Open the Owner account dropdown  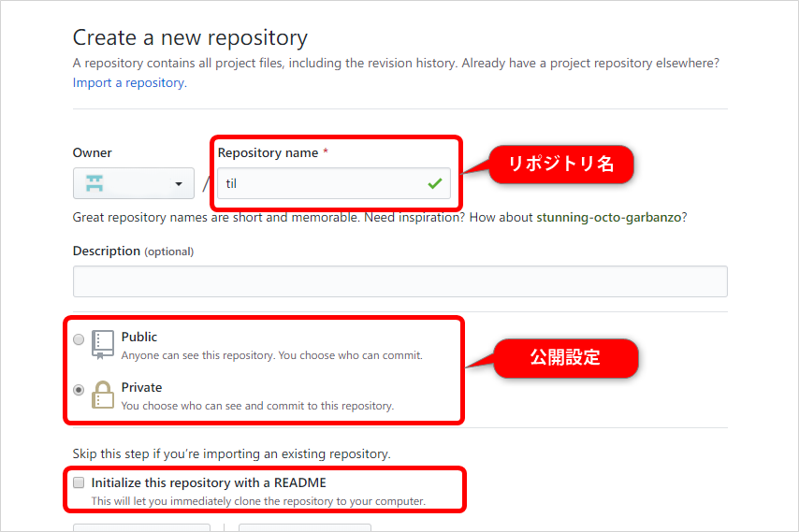134,183
